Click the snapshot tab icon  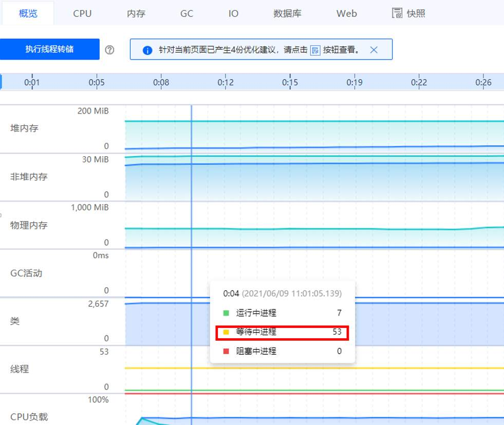[x=397, y=13]
